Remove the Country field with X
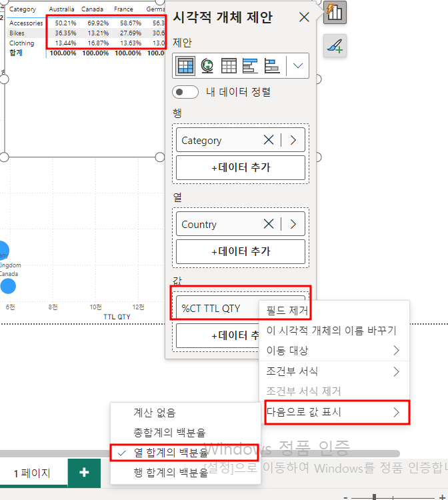 [x=269, y=224]
